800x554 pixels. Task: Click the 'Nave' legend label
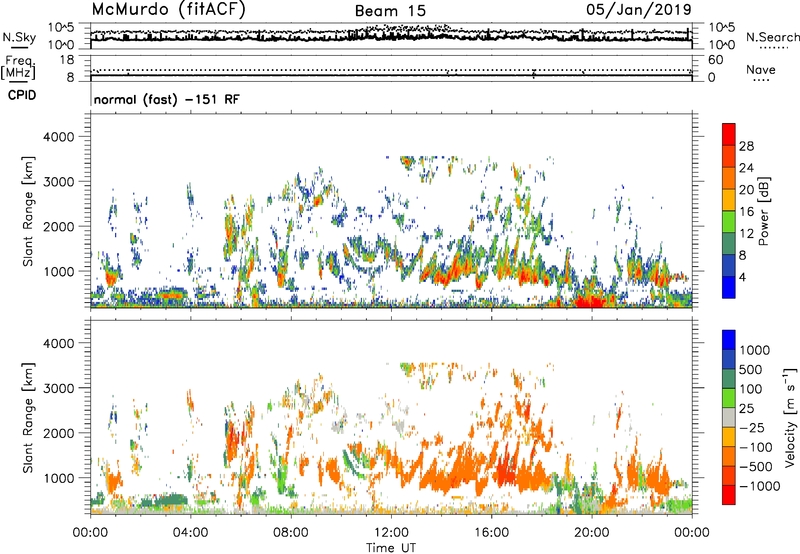pos(761,70)
